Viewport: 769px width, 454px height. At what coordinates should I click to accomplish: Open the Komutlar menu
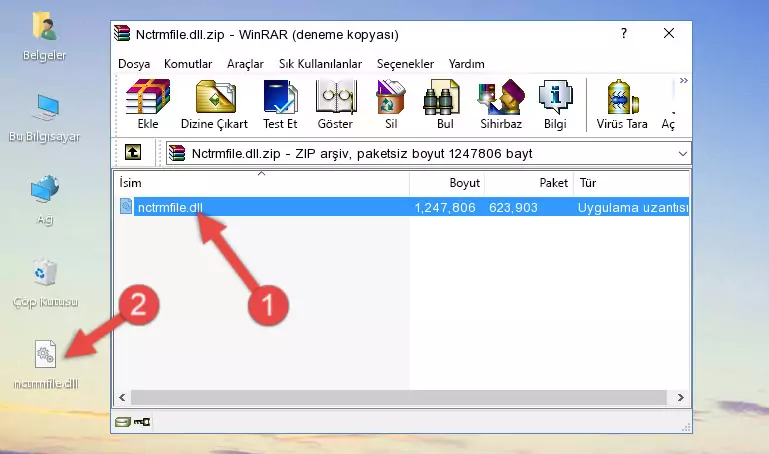[188, 64]
